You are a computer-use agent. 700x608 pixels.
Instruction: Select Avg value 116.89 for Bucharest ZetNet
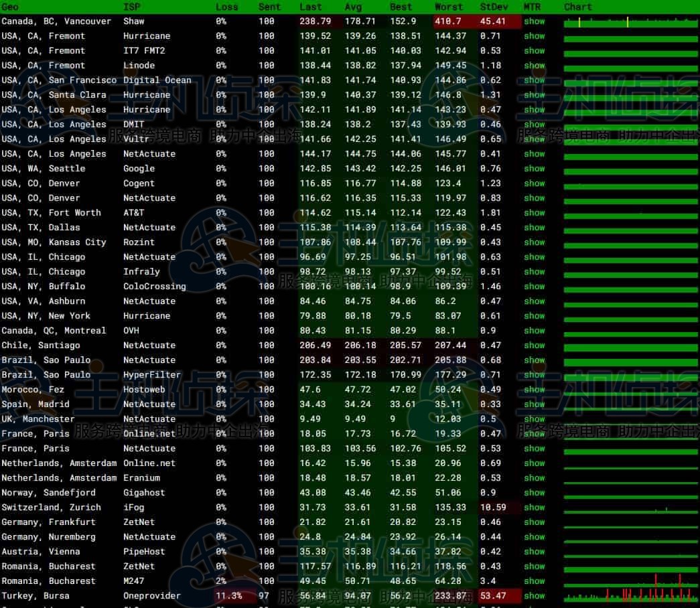360,566
